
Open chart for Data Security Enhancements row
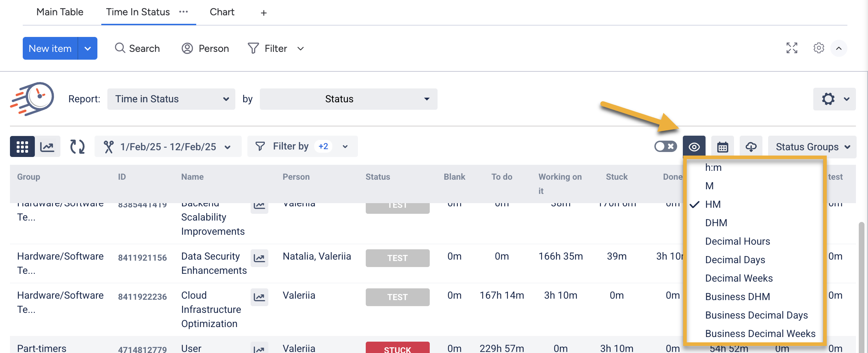tap(259, 258)
